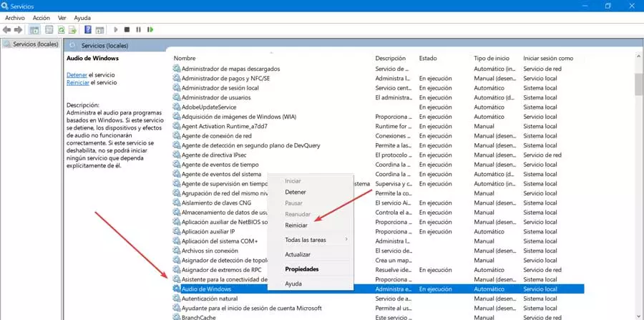The height and width of the screenshot is (320, 644).
Task: Select the Agent Activation Runtime_a7dd7 service
Action: 224,126
